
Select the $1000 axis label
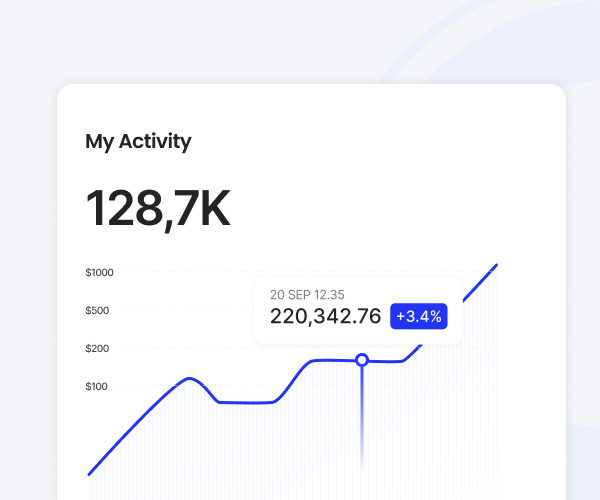click(x=99, y=272)
